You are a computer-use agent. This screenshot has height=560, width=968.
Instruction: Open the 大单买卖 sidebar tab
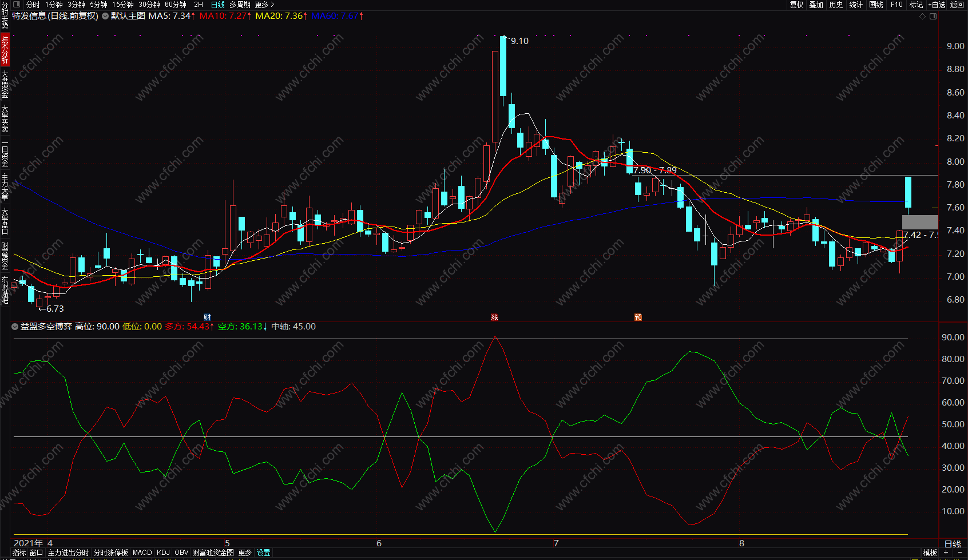5,119
